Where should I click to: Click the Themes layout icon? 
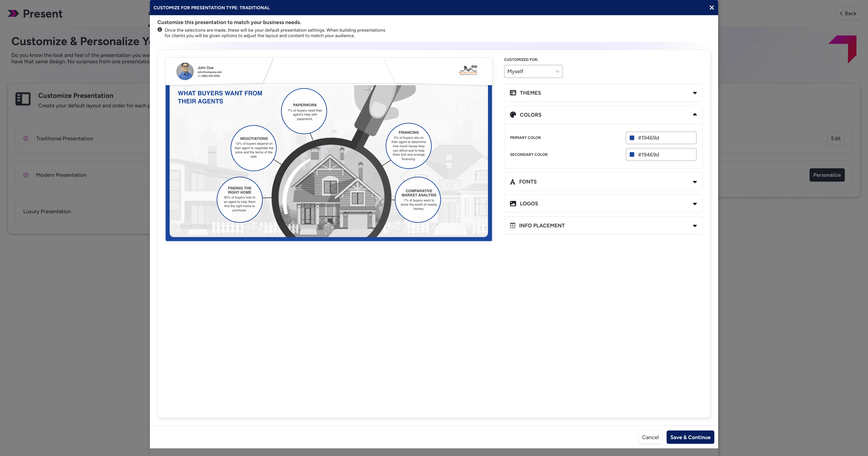513,93
